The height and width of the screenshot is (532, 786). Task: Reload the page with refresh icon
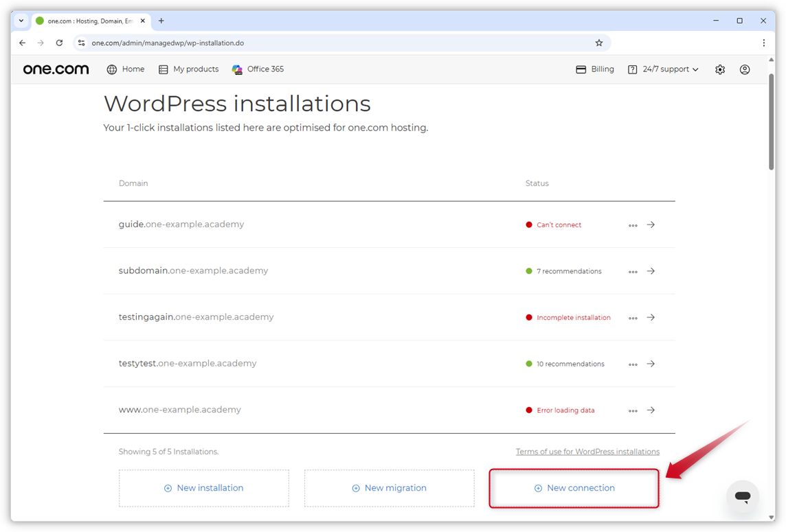tap(59, 43)
